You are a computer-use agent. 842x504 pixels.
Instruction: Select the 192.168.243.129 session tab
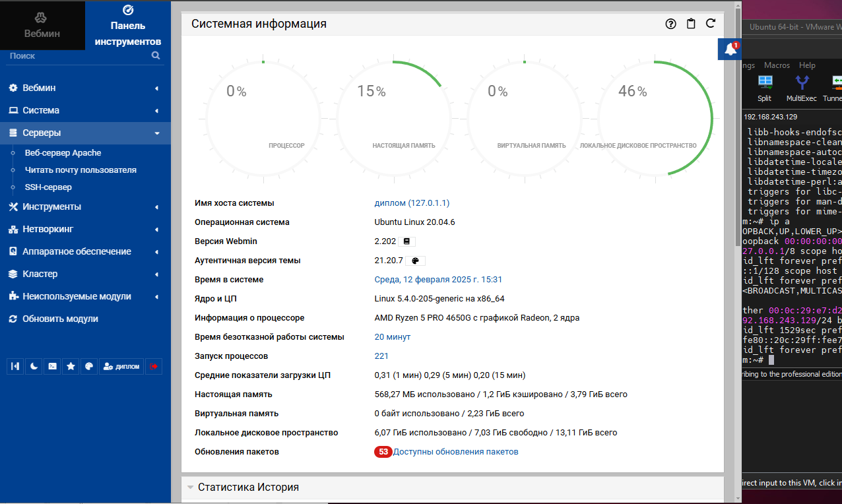pyautogui.click(x=771, y=117)
